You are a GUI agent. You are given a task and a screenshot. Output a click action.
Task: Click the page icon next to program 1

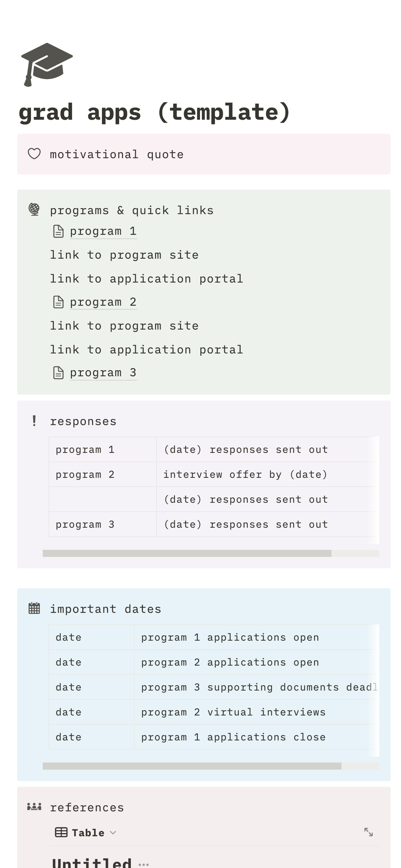(58, 231)
